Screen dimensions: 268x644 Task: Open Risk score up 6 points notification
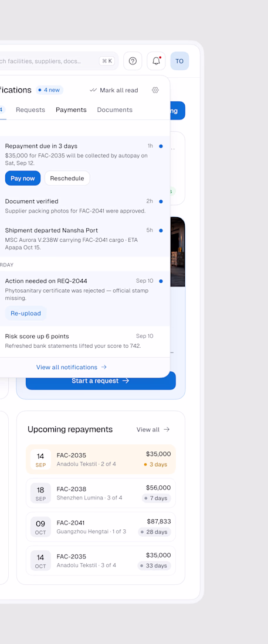click(x=84, y=341)
